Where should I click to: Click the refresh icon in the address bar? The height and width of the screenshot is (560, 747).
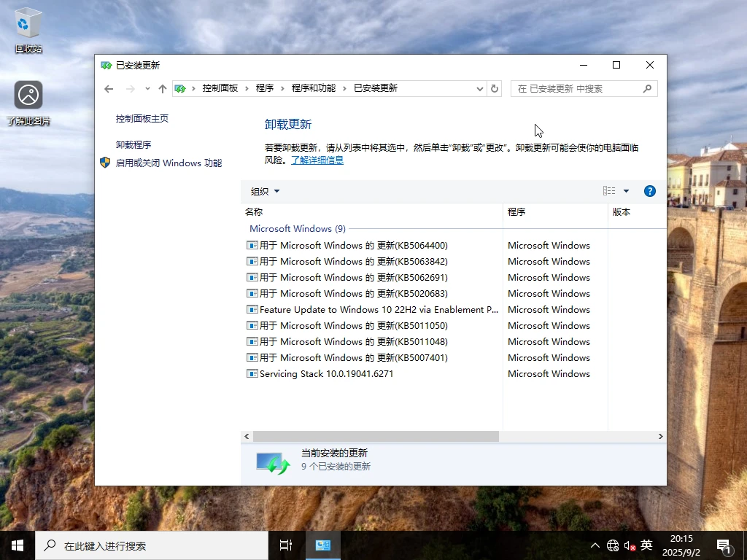pos(495,88)
